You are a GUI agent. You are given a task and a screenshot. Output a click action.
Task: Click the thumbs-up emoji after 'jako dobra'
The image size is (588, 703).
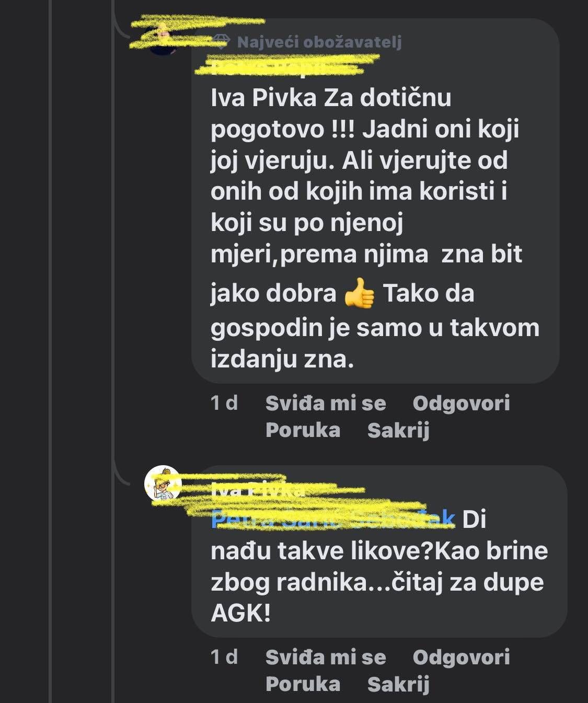click(x=360, y=294)
